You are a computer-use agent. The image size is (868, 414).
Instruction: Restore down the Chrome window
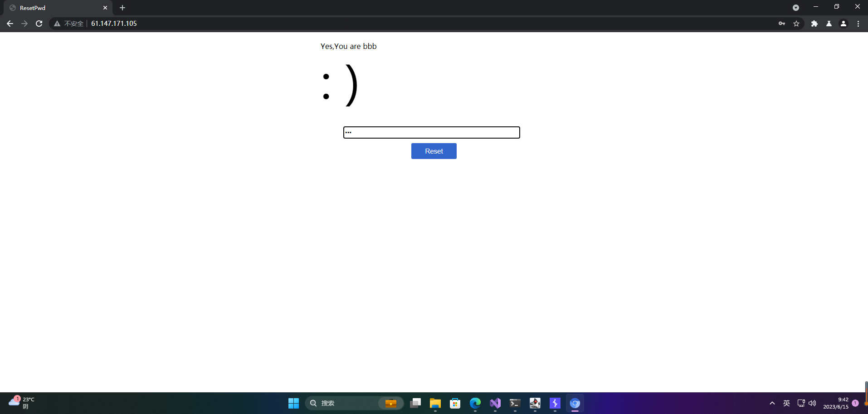click(x=837, y=7)
